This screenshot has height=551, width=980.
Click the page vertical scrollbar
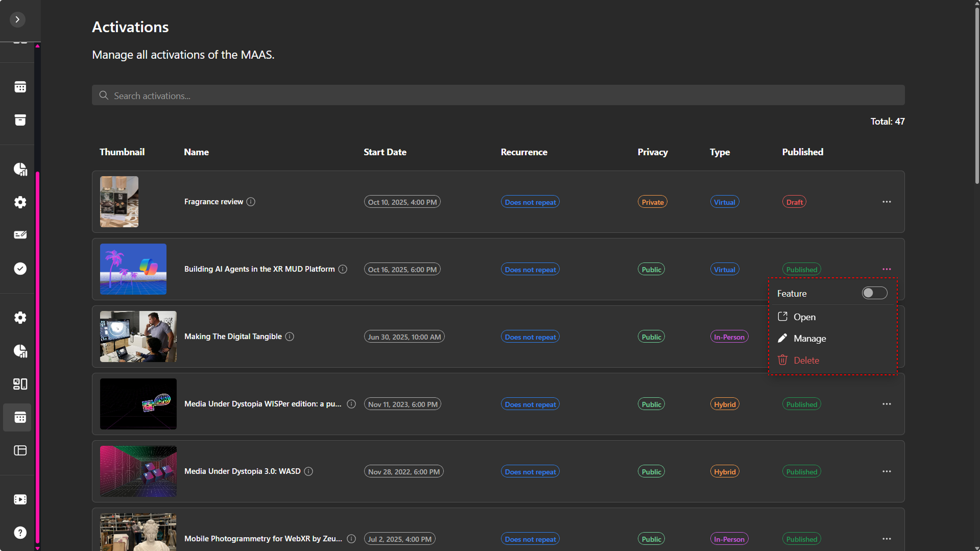point(976,92)
